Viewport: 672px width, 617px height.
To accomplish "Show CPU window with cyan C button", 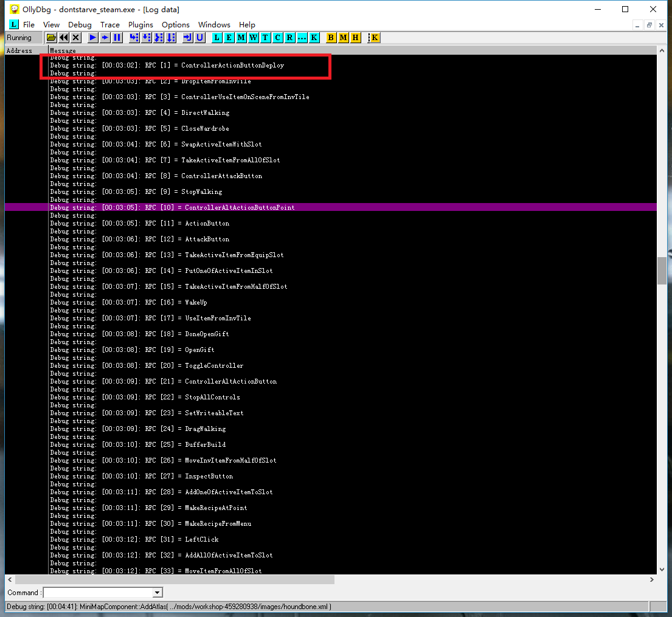I will [278, 38].
